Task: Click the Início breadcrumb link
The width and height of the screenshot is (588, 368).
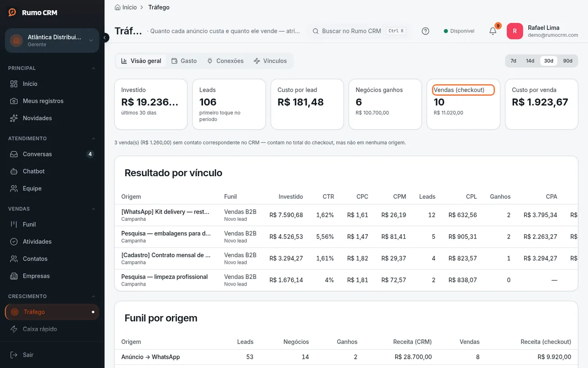Action: 130,7
